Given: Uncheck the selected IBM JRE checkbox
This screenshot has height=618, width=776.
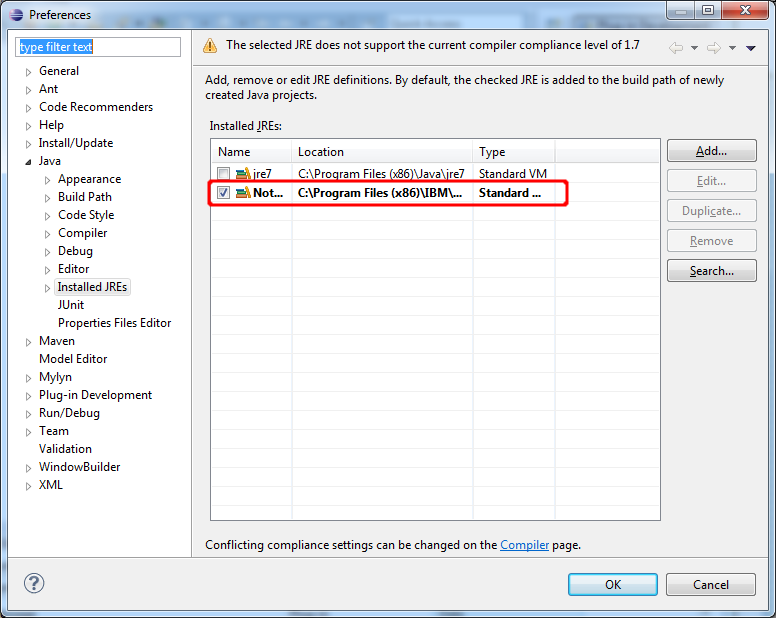Looking at the screenshot, I should click(x=224, y=193).
